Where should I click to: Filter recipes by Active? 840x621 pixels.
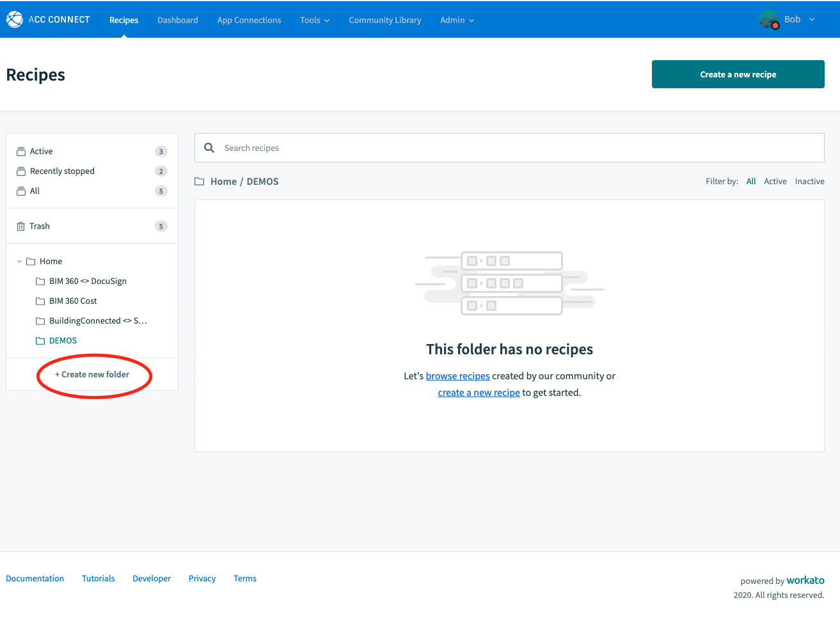775,182
